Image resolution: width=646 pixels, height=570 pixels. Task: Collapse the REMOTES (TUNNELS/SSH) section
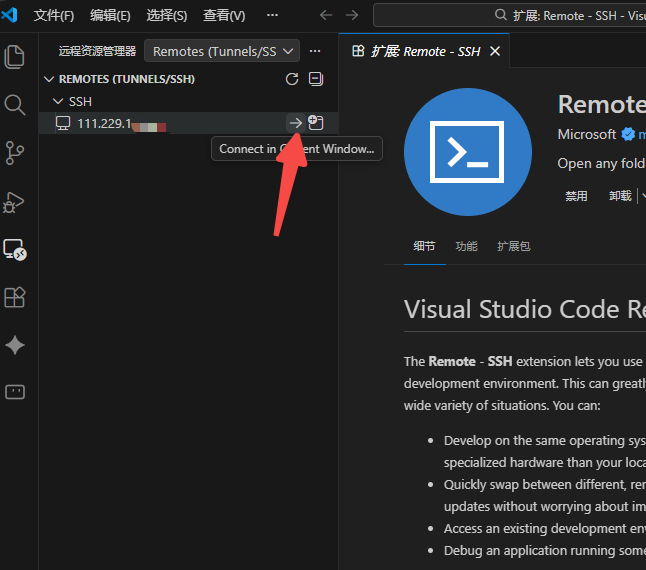pyautogui.click(x=50, y=79)
